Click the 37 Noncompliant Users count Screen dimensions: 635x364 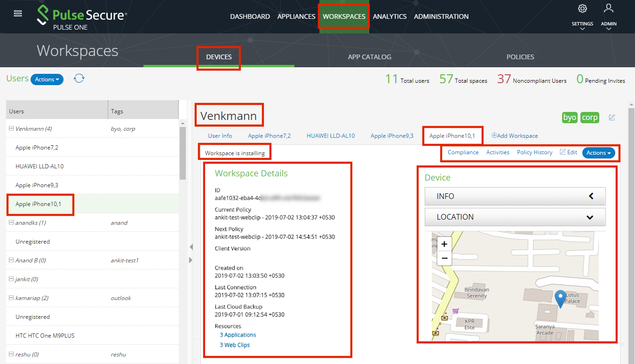tap(532, 79)
